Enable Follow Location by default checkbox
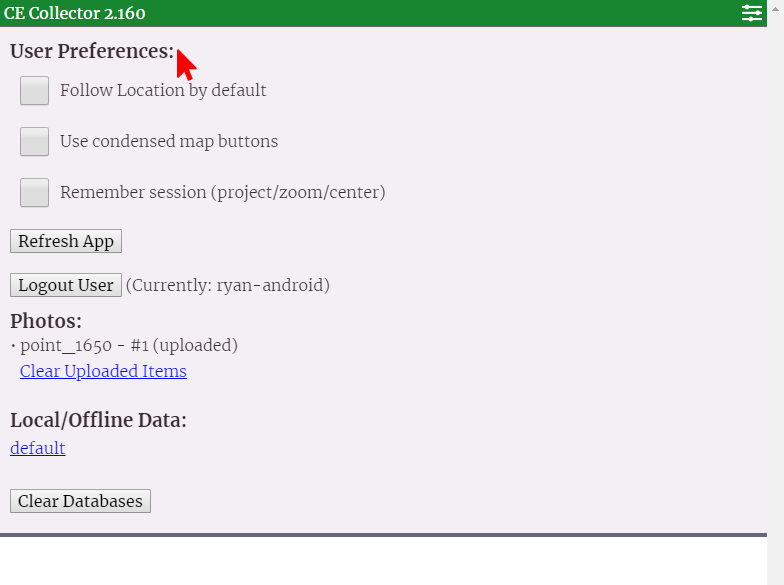Image resolution: width=784 pixels, height=585 pixels. [35, 90]
